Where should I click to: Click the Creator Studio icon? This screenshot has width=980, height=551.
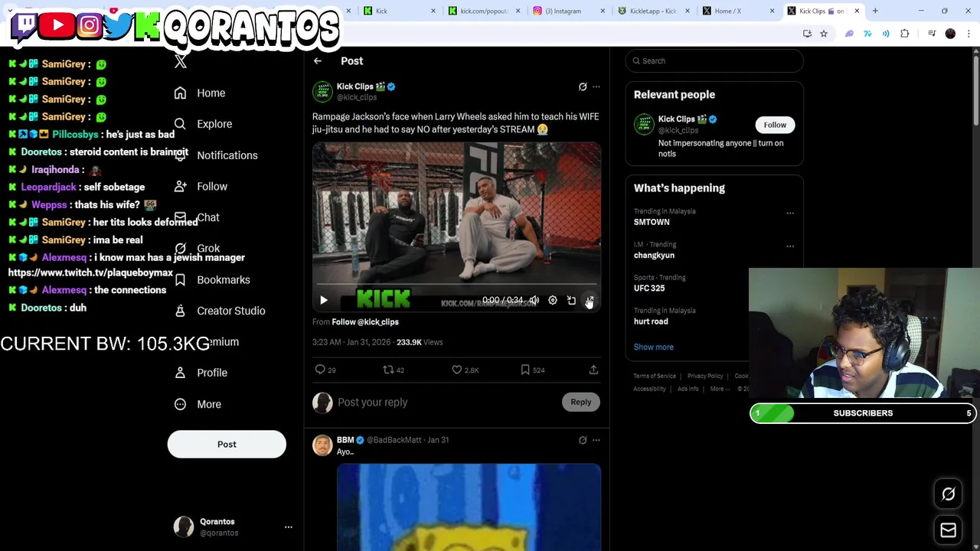[x=180, y=311]
